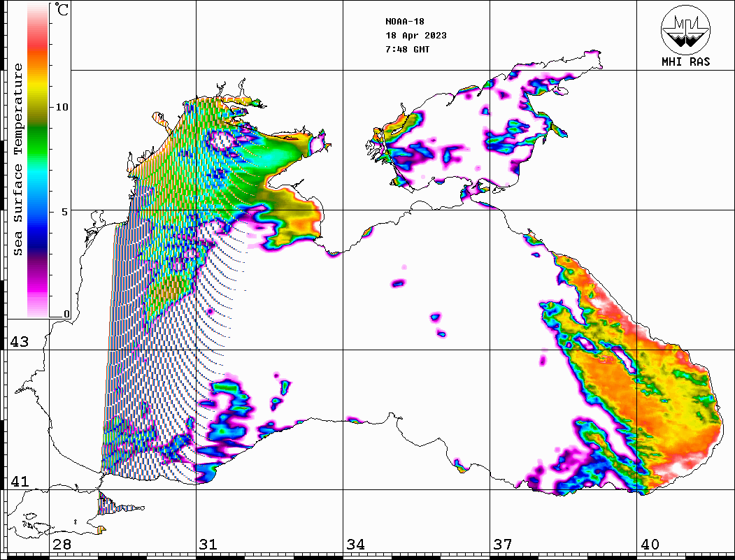Click the '10' tick on temperature scale

[x=62, y=107]
